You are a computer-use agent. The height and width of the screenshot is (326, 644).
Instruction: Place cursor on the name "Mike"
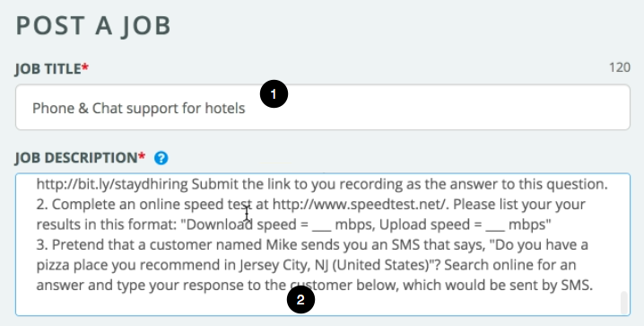click(281, 244)
